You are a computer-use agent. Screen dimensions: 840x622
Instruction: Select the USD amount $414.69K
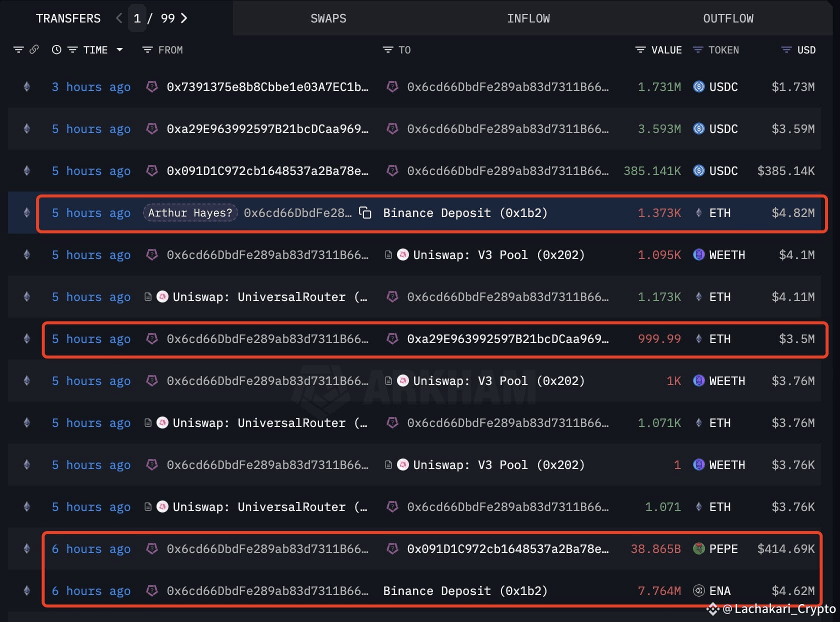point(786,549)
